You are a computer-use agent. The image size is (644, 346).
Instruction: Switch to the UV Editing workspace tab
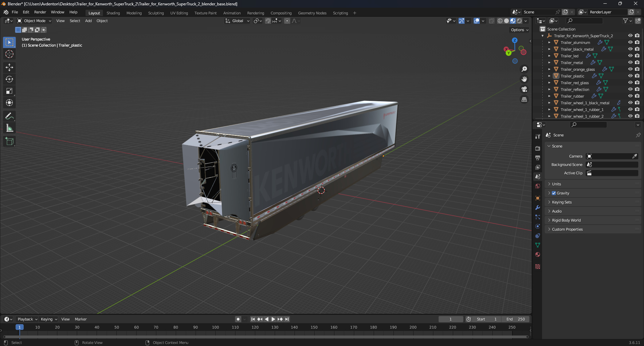point(179,13)
